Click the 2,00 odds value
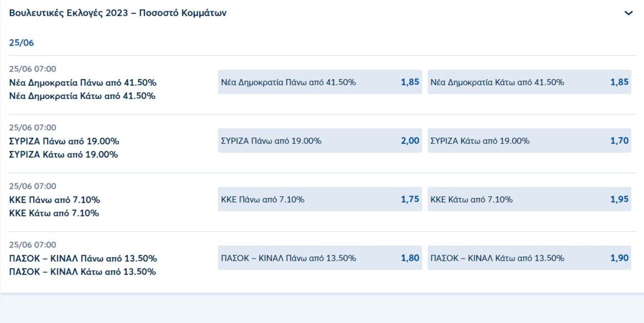The width and height of the screenshot is (644, 323). coord(410,141)
